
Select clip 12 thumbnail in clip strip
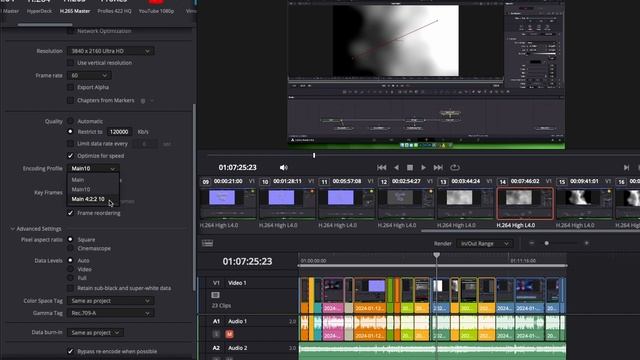pos(406,203)
